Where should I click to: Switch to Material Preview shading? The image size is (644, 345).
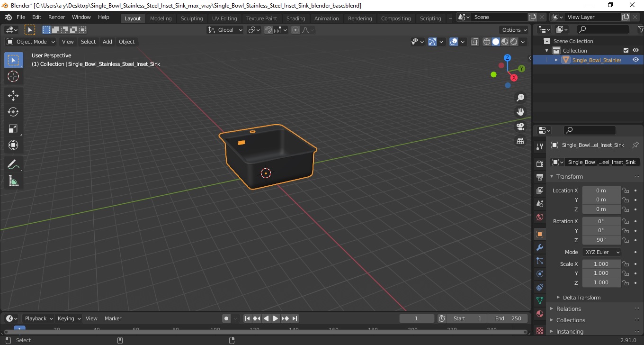click(x=505, y=42)
